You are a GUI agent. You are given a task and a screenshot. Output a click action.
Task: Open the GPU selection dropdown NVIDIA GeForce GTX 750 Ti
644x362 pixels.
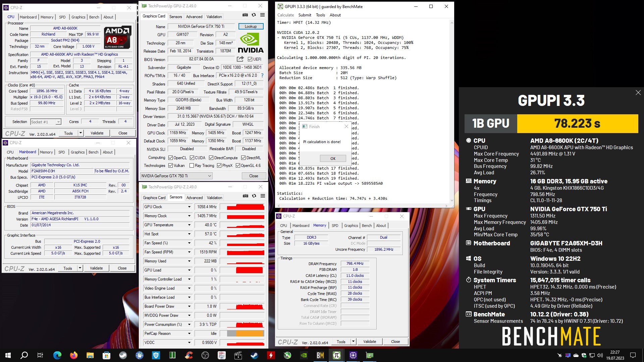pos(176,176)
